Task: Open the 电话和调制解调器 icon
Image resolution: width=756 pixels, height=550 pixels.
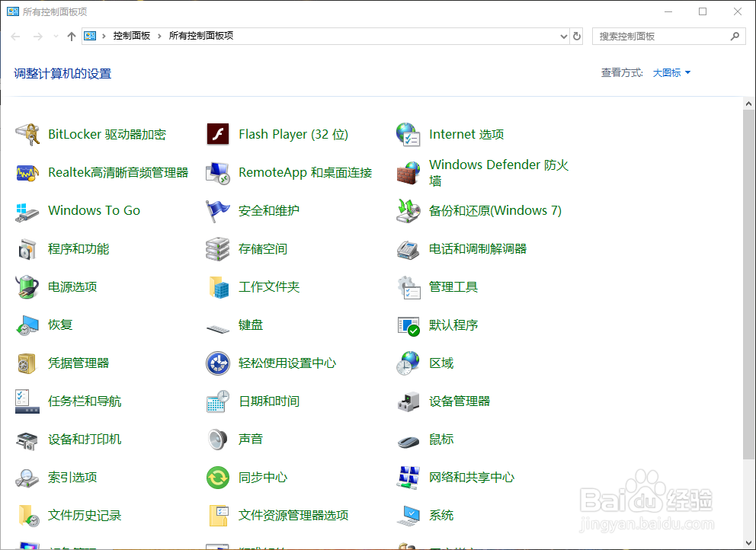Action: (x=408, y=249)
